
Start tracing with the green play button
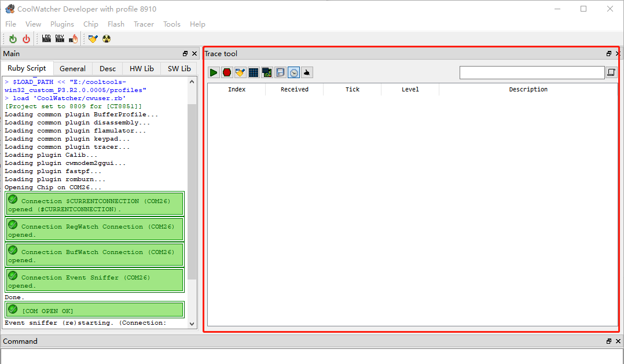(214, 72)
